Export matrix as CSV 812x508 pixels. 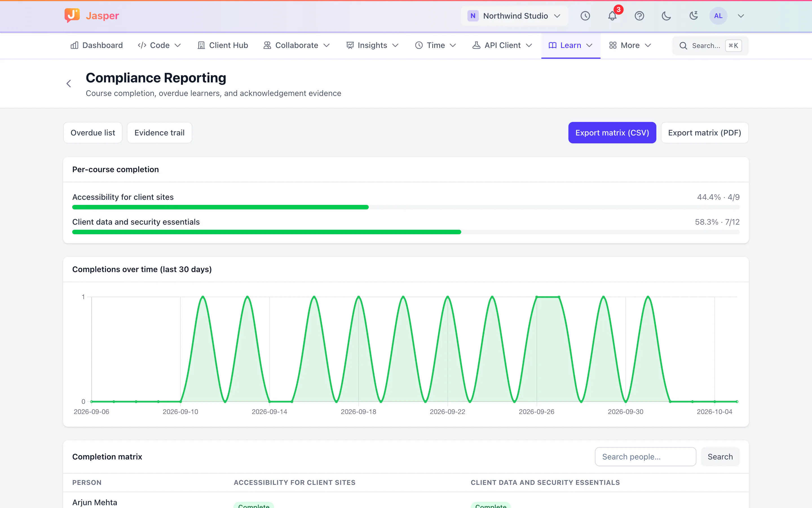612,133
